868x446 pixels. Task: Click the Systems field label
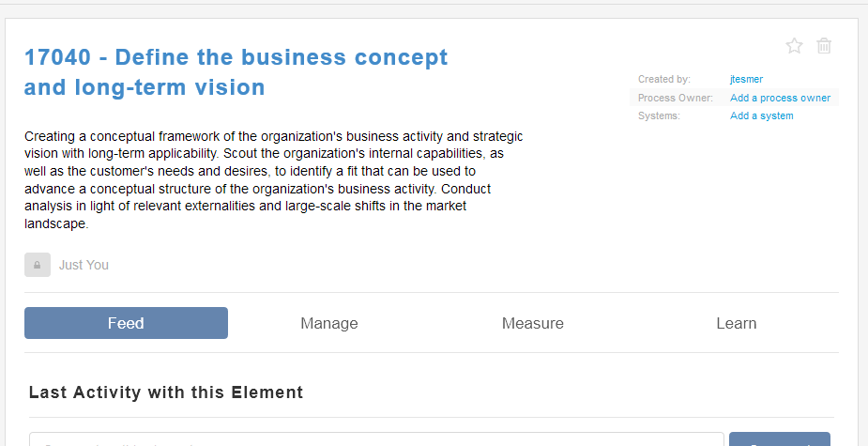[659, 115]
